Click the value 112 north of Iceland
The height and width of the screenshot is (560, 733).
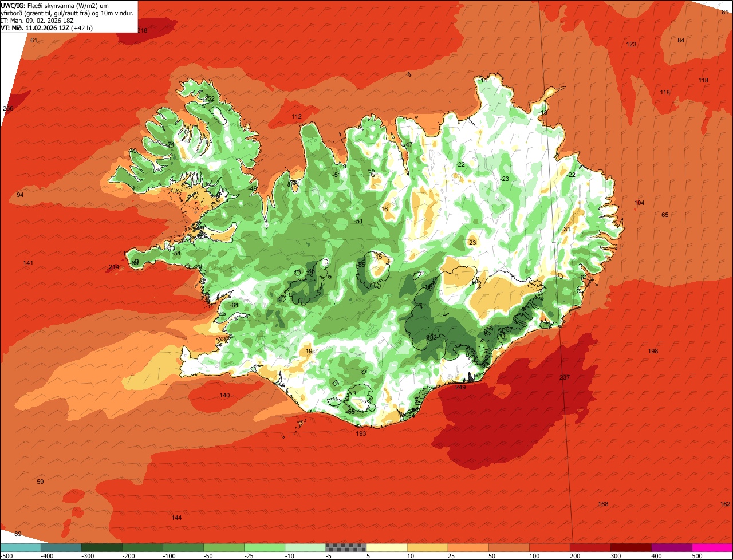[x=297, y=116]
